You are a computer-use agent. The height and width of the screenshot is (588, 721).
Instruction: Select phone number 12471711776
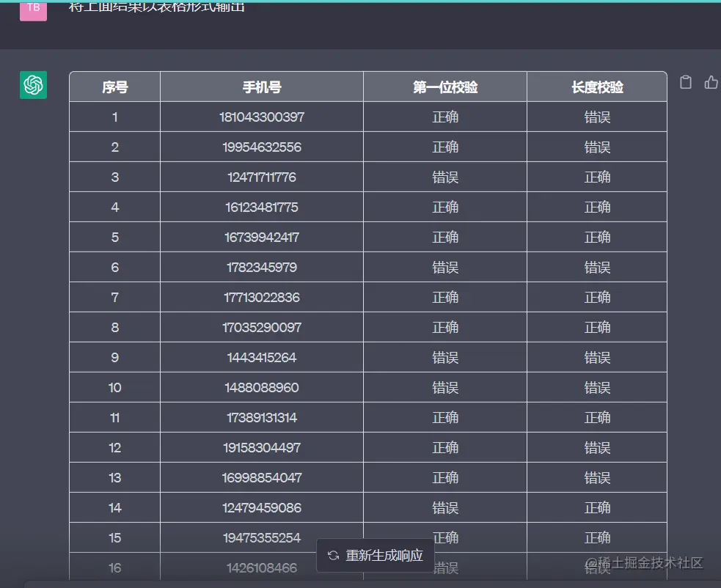click(262, 177)
